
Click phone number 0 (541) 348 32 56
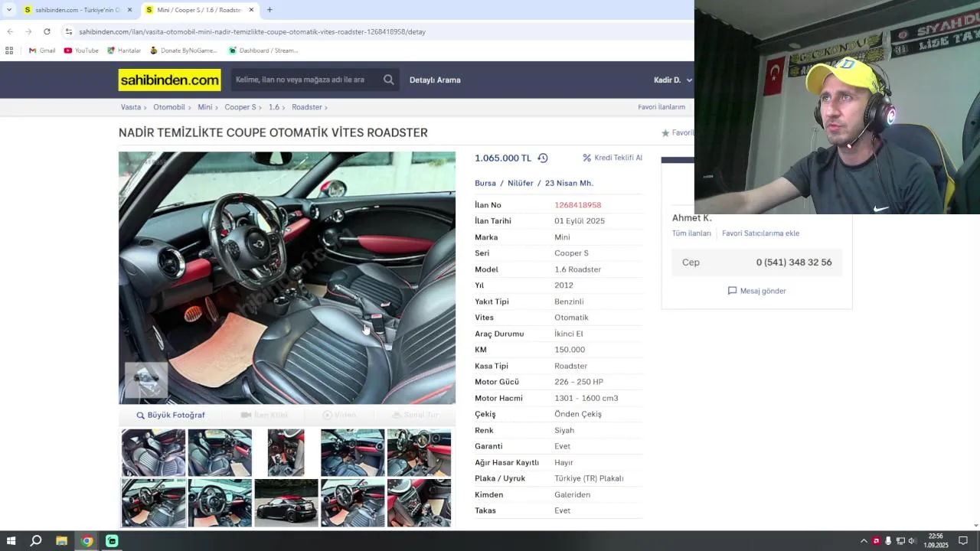click(x=794, y=262)
